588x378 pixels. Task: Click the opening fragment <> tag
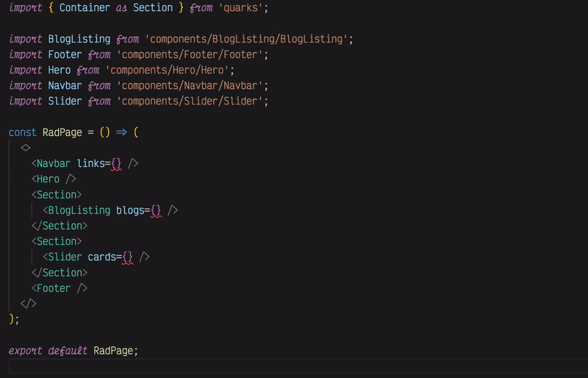click(26, 148)
